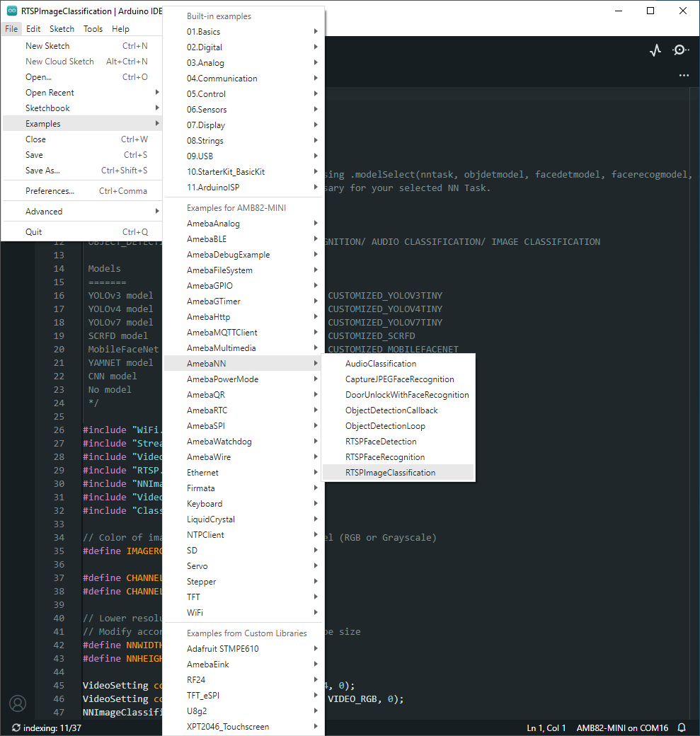
Task: Click the three-dots tab options icon
Action: click(684, 75)
